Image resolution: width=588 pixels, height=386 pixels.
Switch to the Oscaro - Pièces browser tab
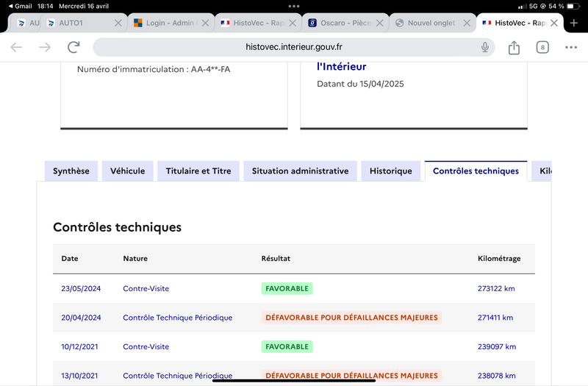[345, 23]
